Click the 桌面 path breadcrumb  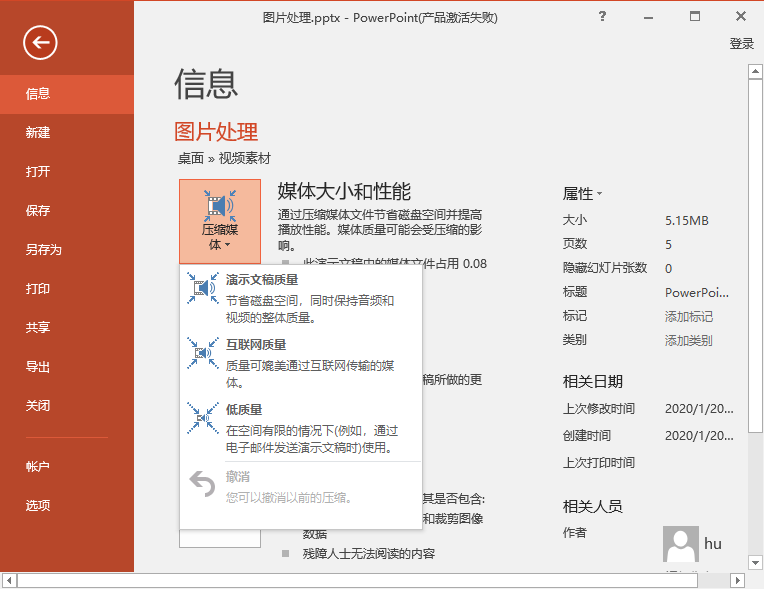pos(191,158)
